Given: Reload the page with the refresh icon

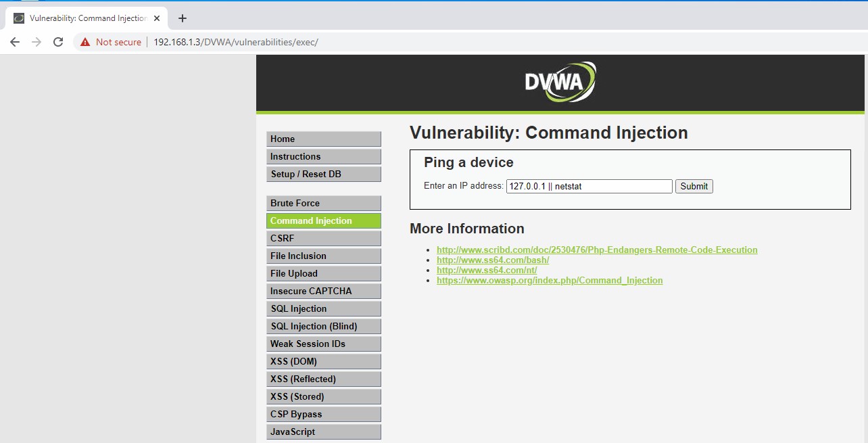Looking at the screenshot, I should point(58,42).
